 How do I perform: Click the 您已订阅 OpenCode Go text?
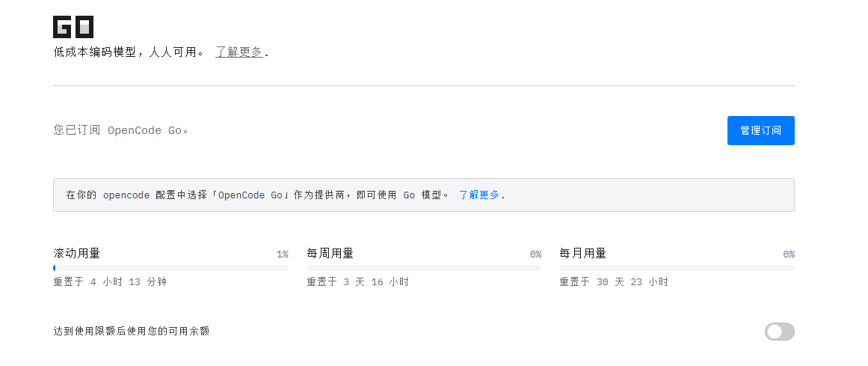[x=120, y=130]
